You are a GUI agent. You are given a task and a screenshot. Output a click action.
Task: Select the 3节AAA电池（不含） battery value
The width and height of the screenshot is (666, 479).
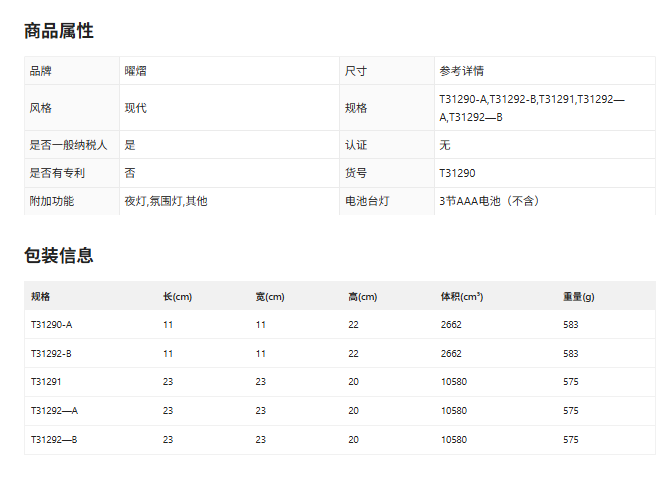pyautogui.click(x=489, y=201)
